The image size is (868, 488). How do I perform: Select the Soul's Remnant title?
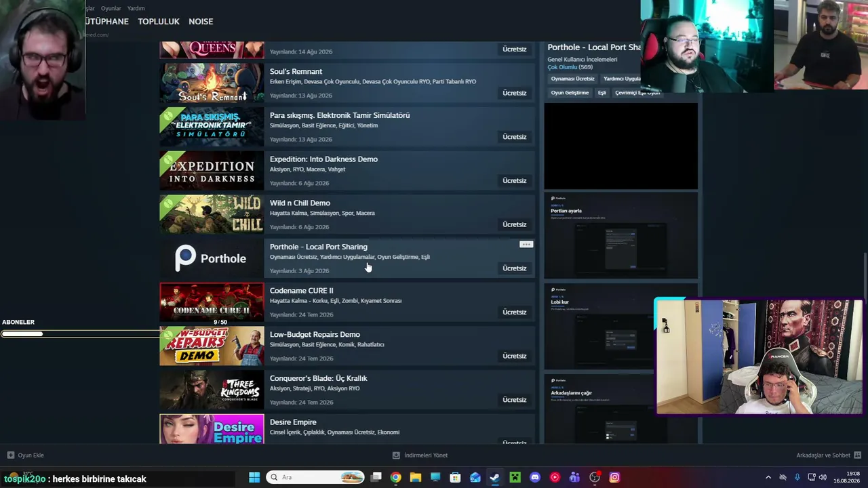coord(296,71)
